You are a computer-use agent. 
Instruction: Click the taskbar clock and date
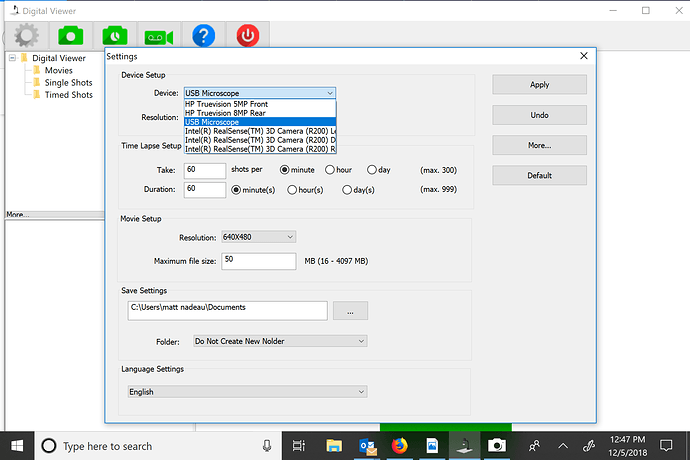[x=628, y=446]
